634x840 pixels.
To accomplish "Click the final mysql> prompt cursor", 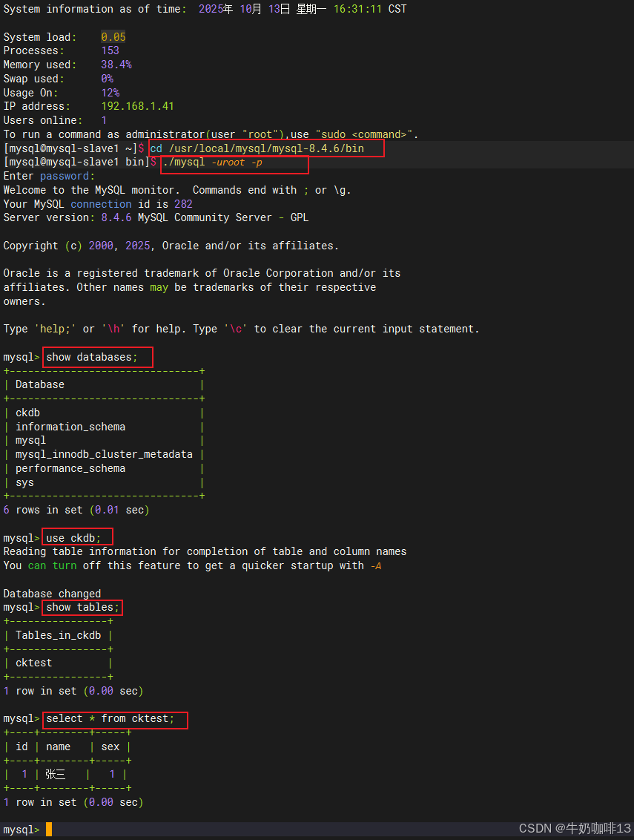I will pyautogui.click(x=49, y=830).
